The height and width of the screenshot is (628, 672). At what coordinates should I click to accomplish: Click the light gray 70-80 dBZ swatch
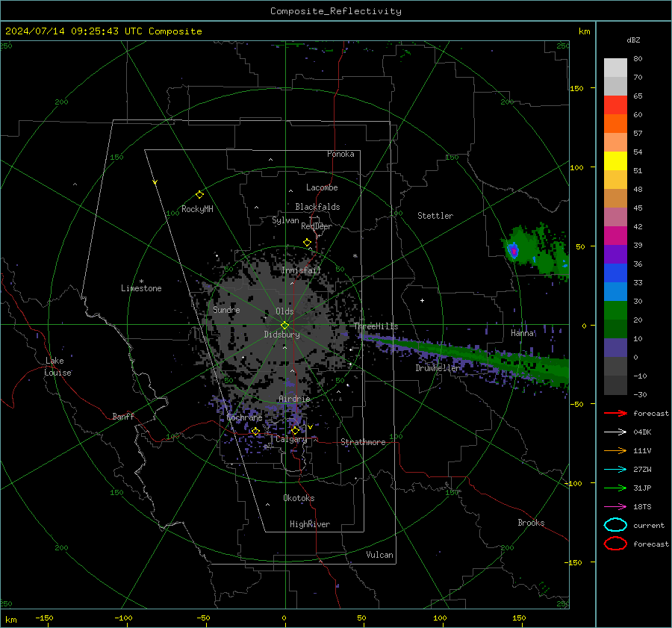615,68
